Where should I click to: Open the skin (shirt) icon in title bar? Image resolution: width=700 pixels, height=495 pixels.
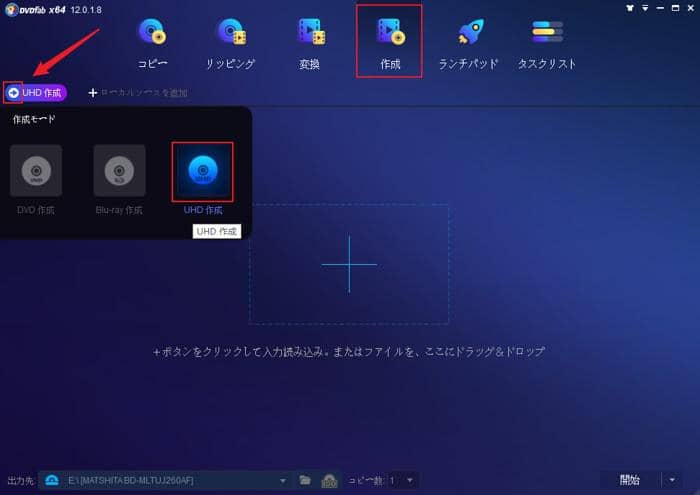click(629, 8)
